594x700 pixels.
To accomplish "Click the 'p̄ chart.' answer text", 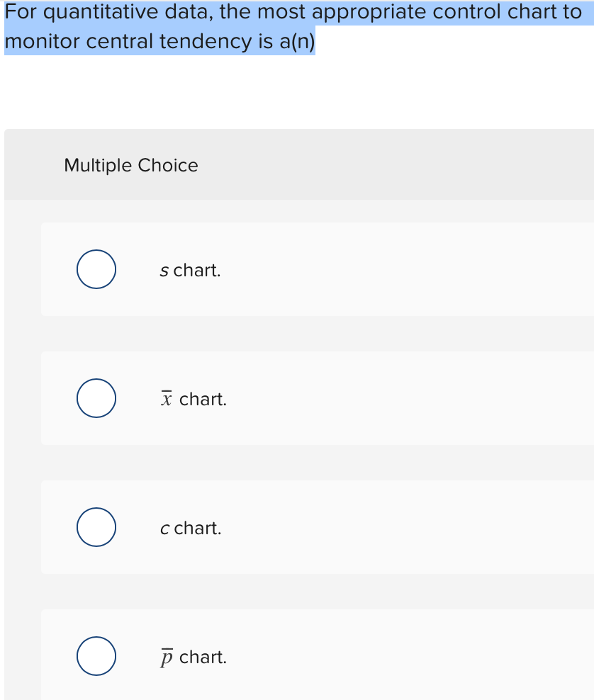I will pyautogui.click(x=193, y=657).
